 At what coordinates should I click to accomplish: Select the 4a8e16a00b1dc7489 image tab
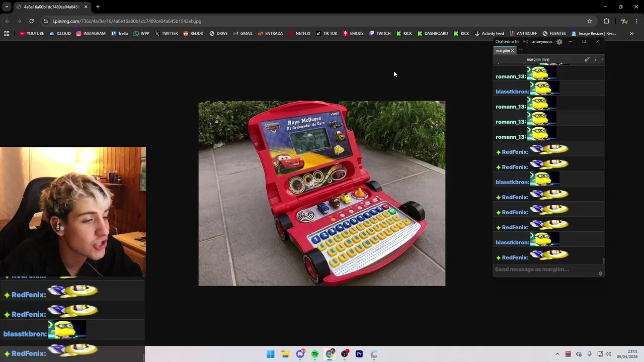pyautogui.click(x=52, y=7)
